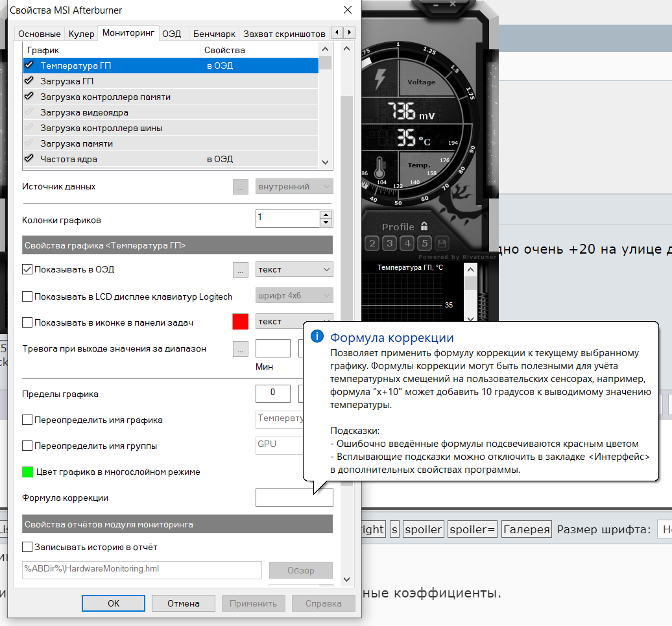Uncheck Показывать в ОЭД checkbox

pos(27,269)
